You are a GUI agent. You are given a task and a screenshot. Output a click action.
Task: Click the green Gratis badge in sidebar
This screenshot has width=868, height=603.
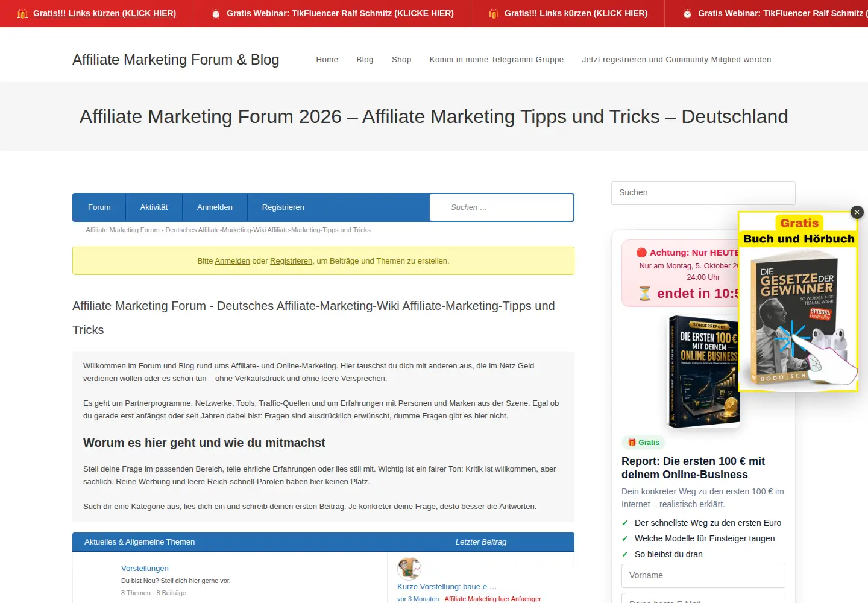[x=643, y=443]
